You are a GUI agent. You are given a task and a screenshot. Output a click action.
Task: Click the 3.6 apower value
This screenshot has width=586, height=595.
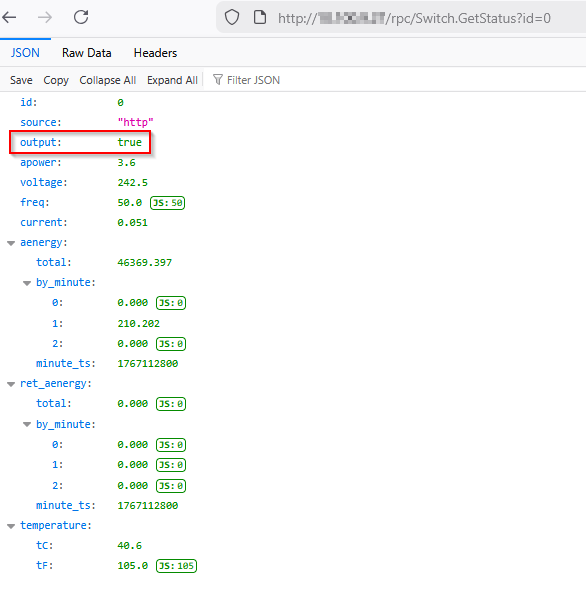[126, 162]
